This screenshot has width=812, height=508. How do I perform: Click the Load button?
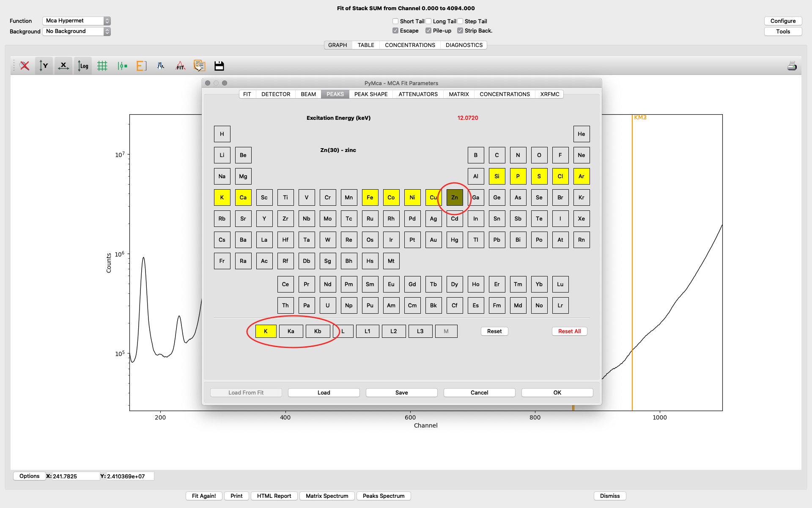pyautogui.click(x=324, y=392)
